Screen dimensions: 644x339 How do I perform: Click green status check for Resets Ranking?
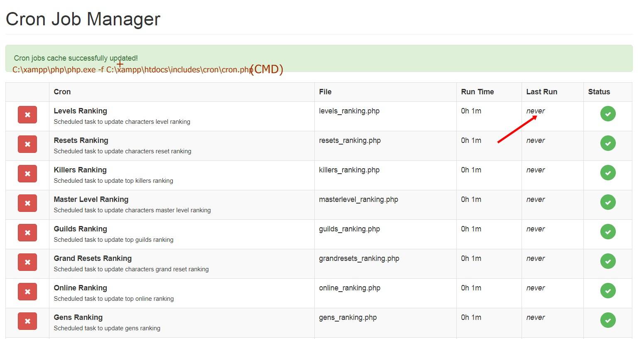point(608,143)
